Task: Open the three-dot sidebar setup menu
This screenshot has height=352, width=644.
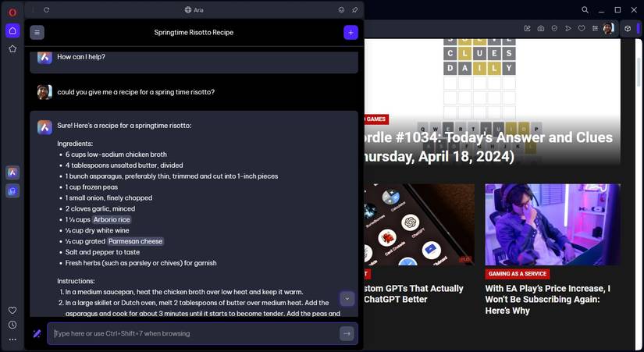Action: click(12, 340)
